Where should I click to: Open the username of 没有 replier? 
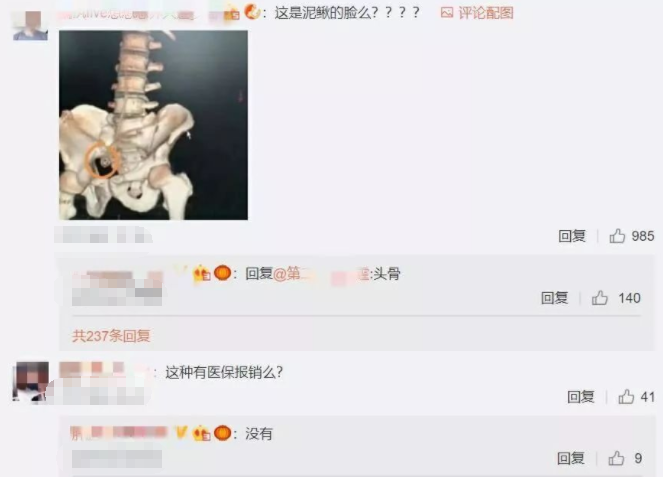pos(119,433)
